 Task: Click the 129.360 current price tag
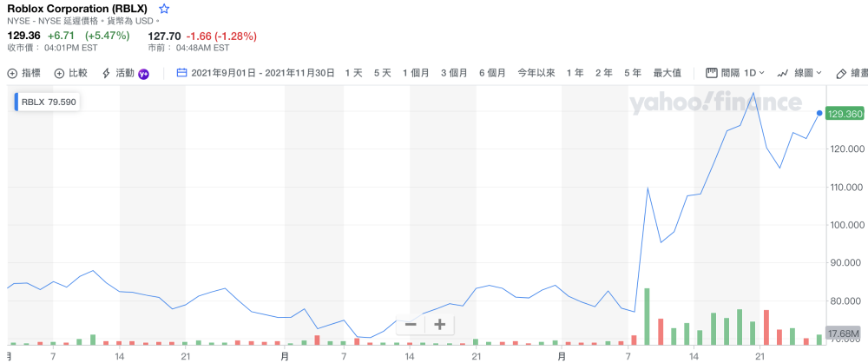[x=845, y=113]
